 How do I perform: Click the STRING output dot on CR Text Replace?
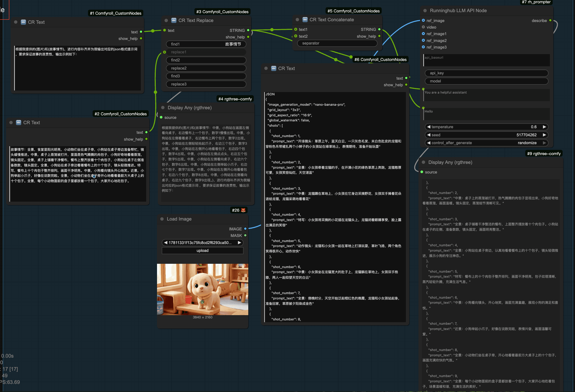pyautogui.click(x=248, y=30)
